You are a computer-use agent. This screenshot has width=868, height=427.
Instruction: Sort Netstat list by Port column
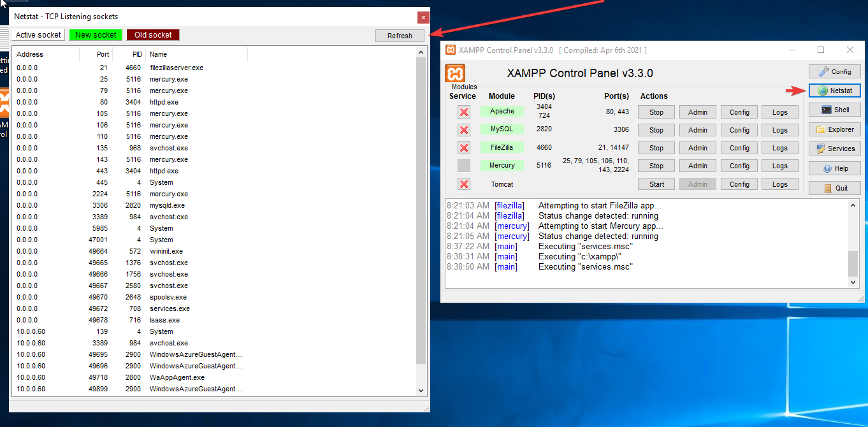pyautogui.click(x=96, y=54)
